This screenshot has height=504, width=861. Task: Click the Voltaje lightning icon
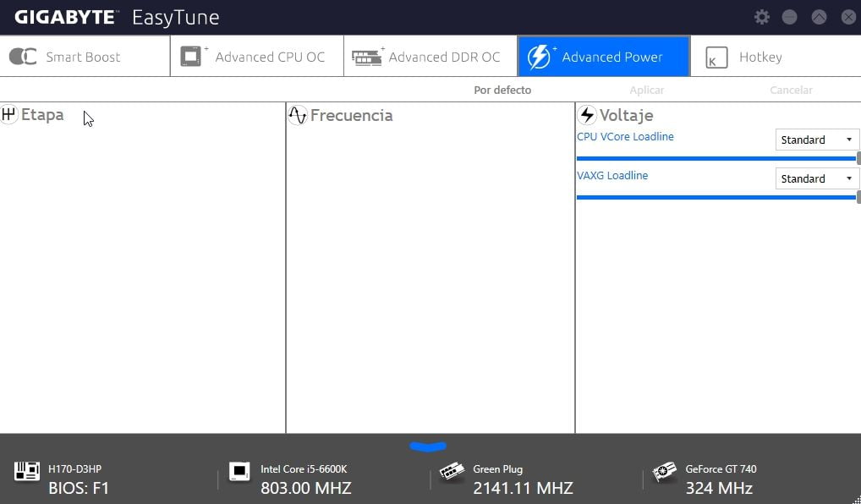[587, 115]
